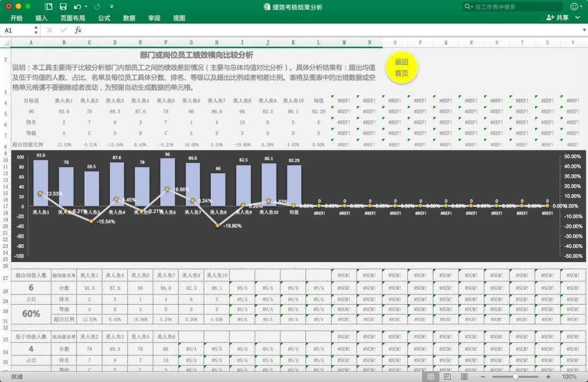Click the 共享 share button
This screenshot has height=382, width=588.
[558, 18]
